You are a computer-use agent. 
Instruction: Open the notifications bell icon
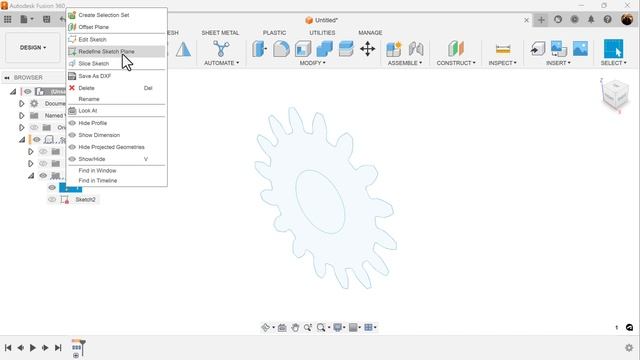click(x=591, y=20)
